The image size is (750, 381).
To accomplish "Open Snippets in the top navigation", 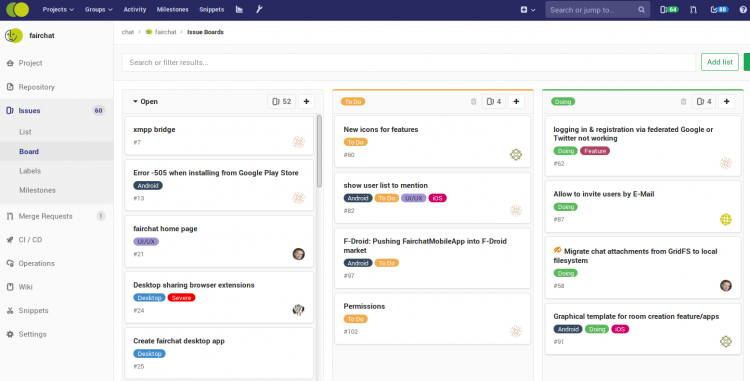I will point(211,10).
